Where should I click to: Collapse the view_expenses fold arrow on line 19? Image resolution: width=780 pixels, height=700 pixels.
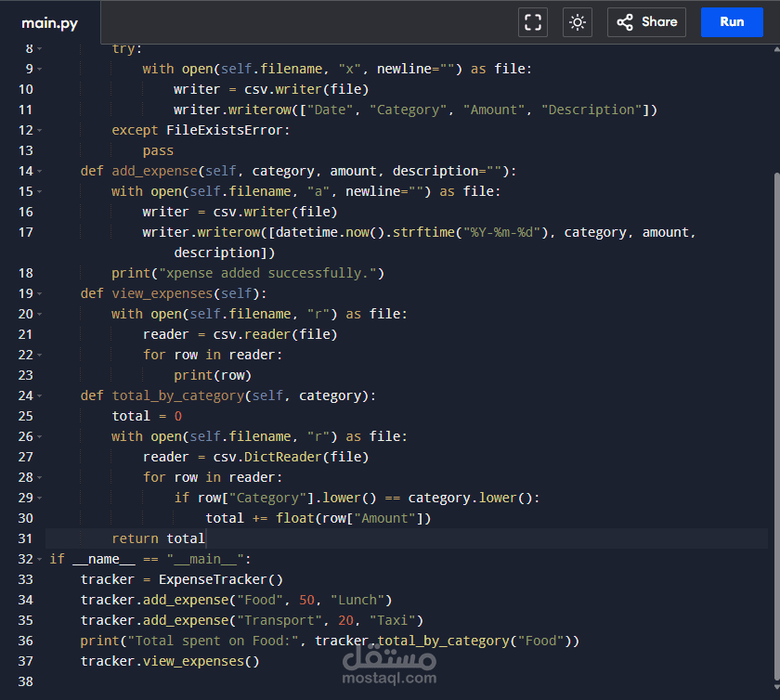pyautogui.click(x=39, y=293)
